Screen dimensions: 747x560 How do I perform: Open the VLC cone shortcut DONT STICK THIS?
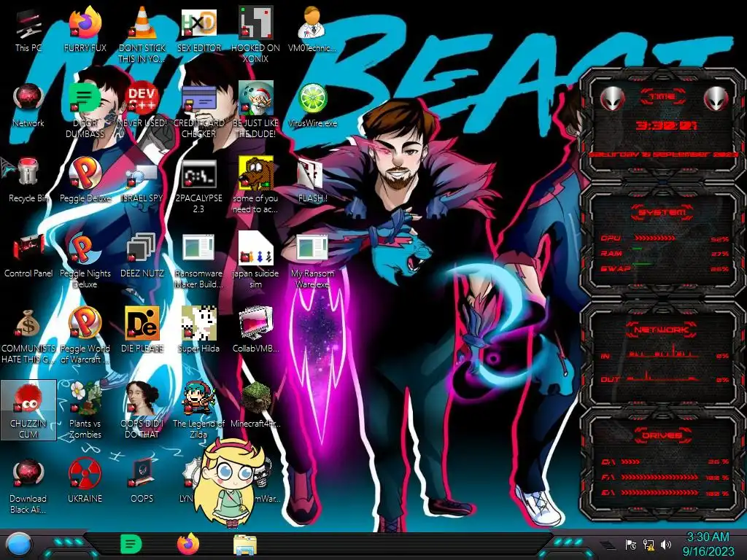(142, 35)
